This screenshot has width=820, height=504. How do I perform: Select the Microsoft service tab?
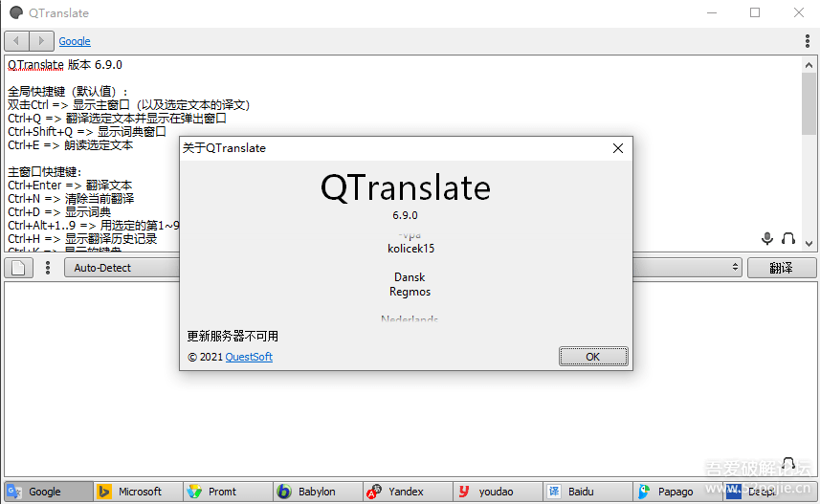click(139, 492)
